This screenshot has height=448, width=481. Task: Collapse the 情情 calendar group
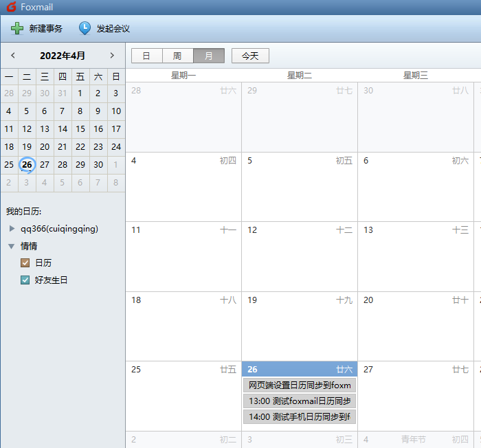click(x=12, y=246)
